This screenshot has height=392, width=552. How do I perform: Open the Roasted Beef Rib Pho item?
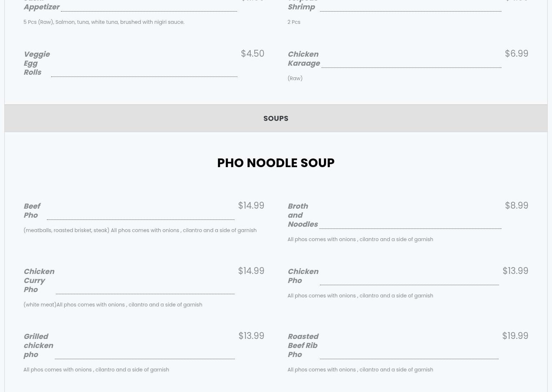[x=303, y=345]
